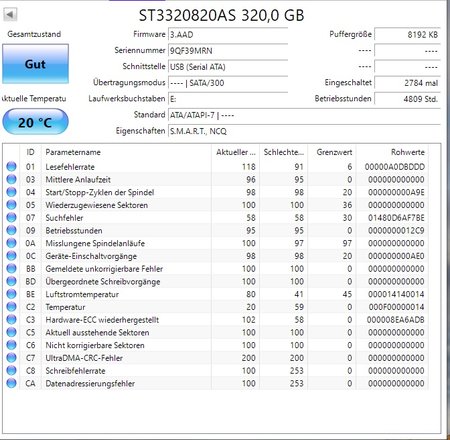Click the Firmware field showing 3.AAD
Viewport: 450px width, 440px height.
coord(228,34)
